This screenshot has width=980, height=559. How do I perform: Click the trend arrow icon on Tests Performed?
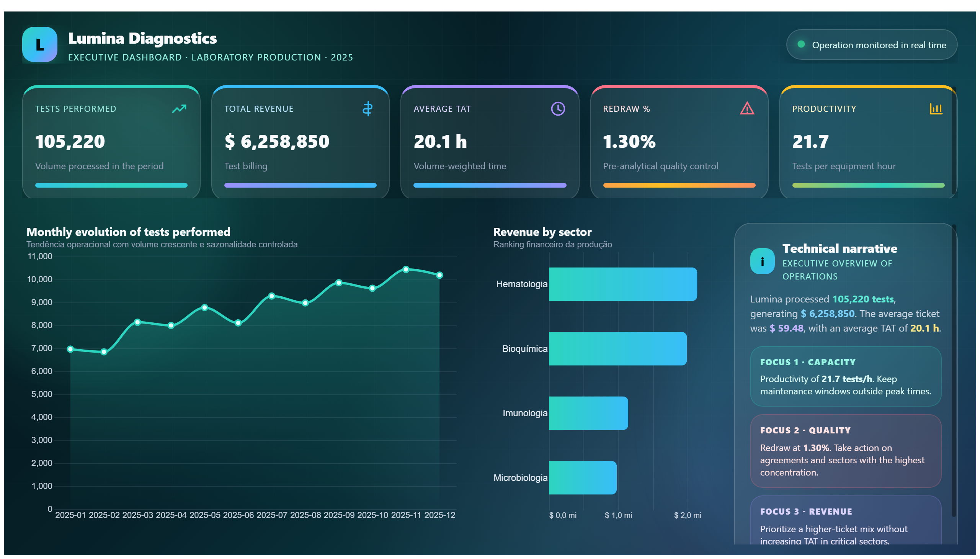pos(179,109)
